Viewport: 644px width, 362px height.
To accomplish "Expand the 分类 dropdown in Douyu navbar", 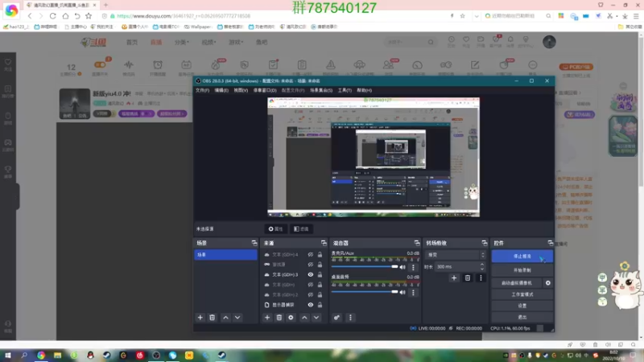I will (x=182, y=42).
